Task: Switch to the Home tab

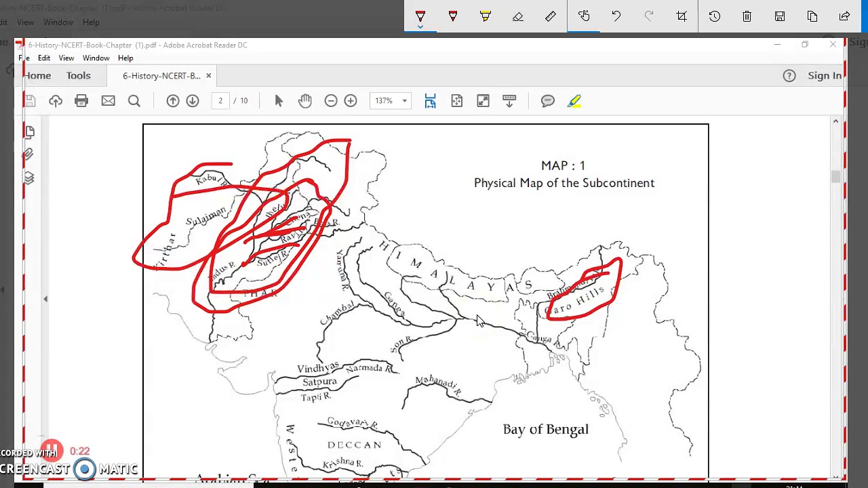Action: [x=38, y=76]
